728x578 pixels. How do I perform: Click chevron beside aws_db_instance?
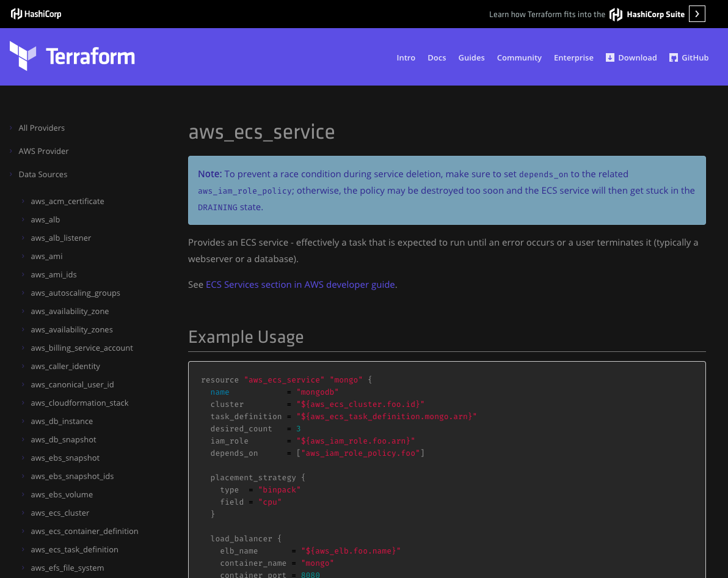[23, 420]
